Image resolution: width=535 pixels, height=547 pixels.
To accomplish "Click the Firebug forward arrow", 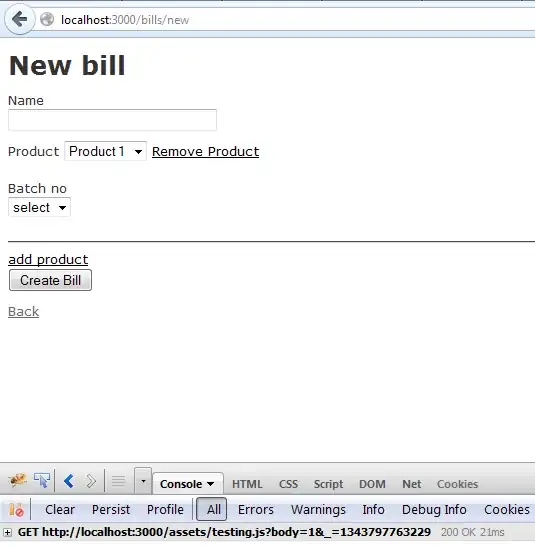I will click(91, 481).
